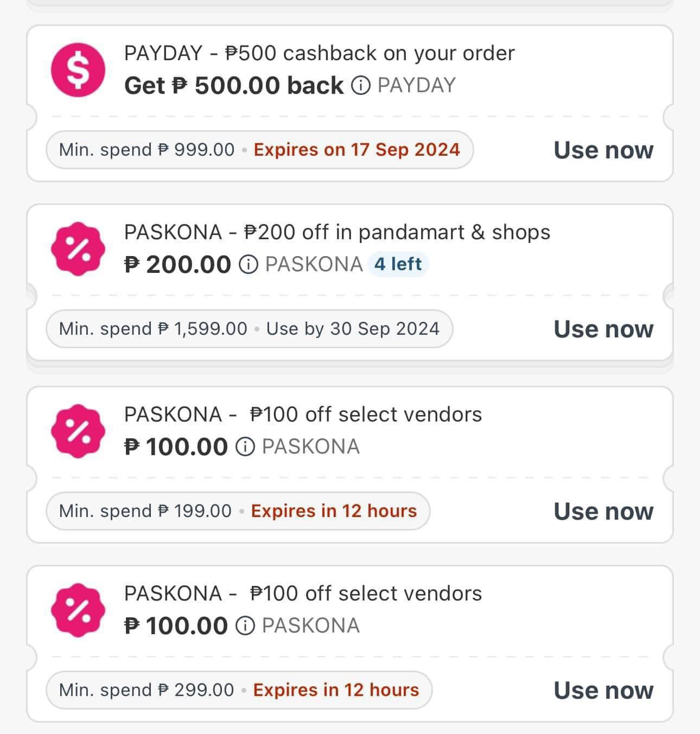Tap 'Min. spend ₱199.00' expiry pill
Image resolution: width=700 pixels, height=734 pixels.
238,511
